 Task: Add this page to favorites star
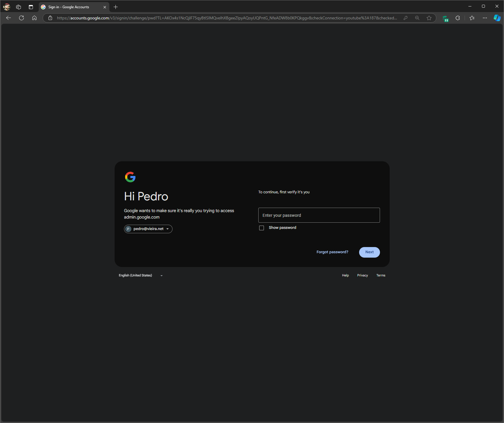(429, 18)
